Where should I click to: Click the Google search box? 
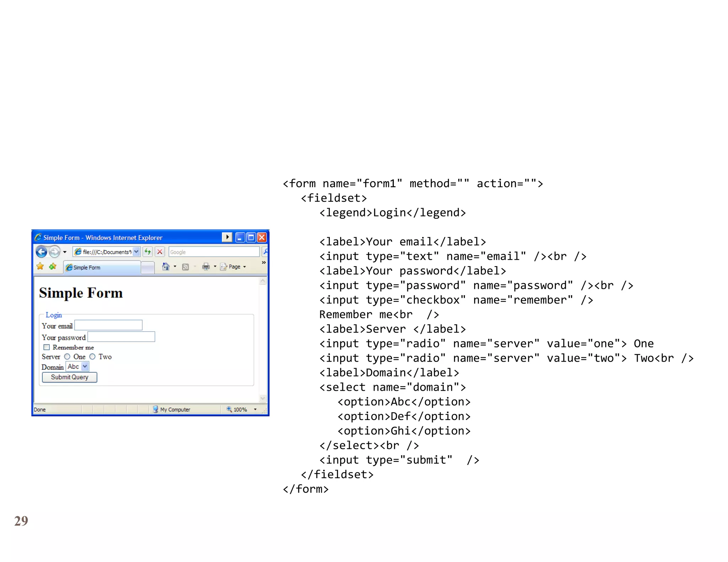(x=213, y=252)
